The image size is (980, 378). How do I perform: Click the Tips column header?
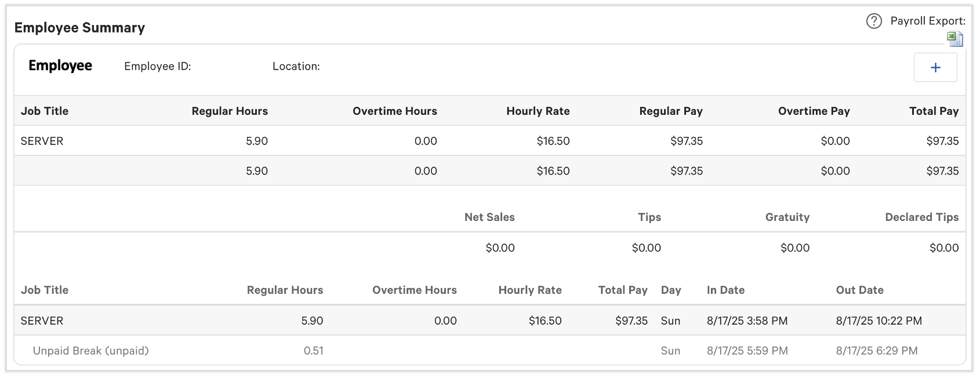[x=649, y=217]
